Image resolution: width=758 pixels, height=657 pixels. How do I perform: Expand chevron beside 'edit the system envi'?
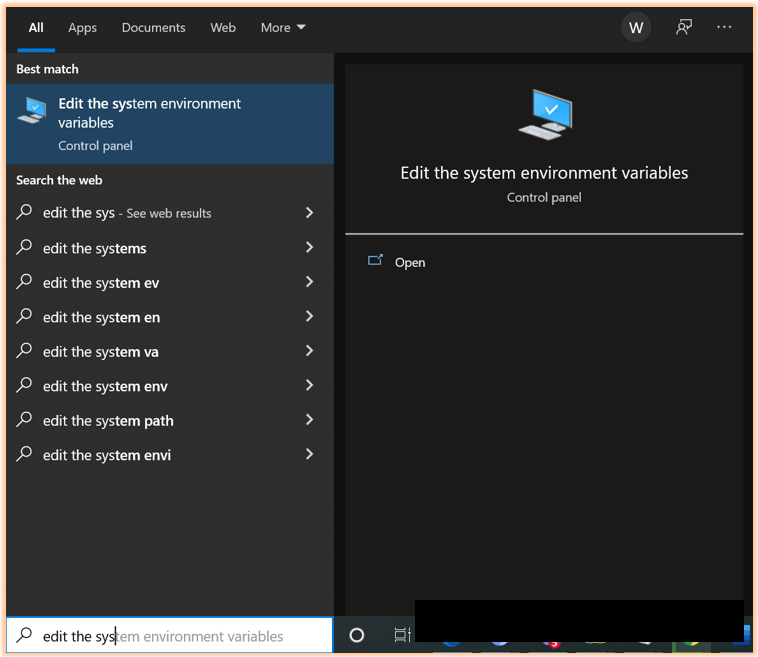(309, 453)
